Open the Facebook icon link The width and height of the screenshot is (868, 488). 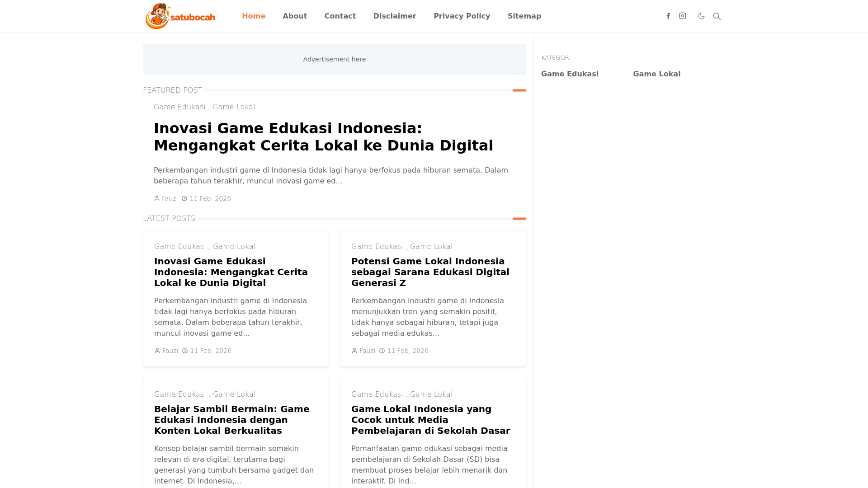point(668,16)
